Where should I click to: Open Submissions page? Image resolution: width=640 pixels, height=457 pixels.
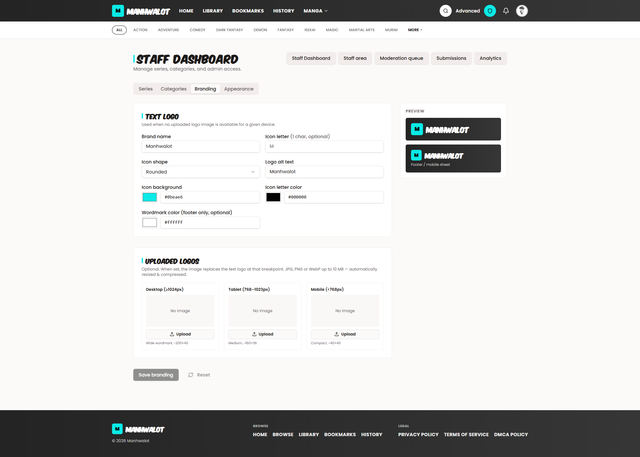pos(451,58)
